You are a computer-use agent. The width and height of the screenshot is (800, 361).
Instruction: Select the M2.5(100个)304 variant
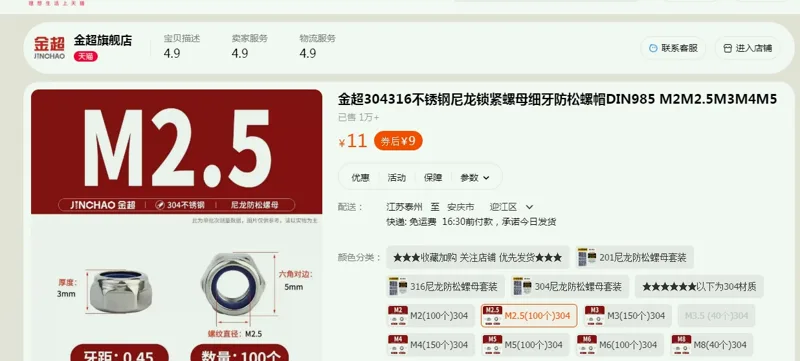[x=529, y=316]
